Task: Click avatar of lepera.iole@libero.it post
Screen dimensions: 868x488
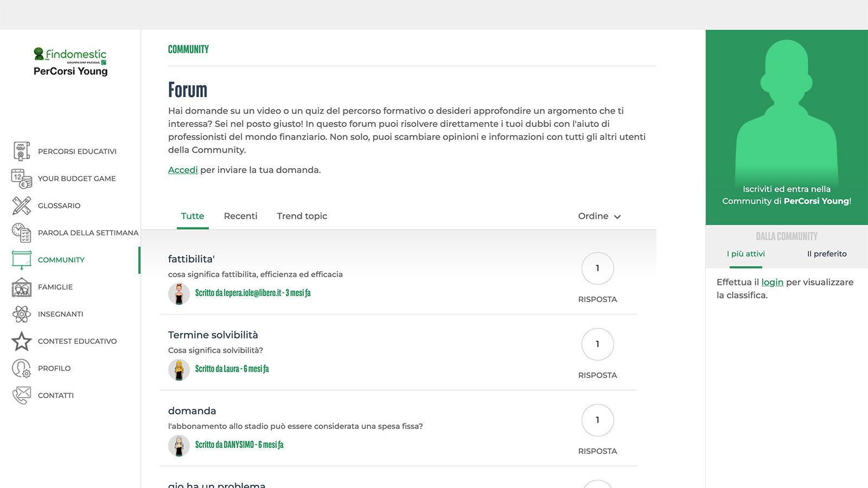Action: click(x=179, y=293)
